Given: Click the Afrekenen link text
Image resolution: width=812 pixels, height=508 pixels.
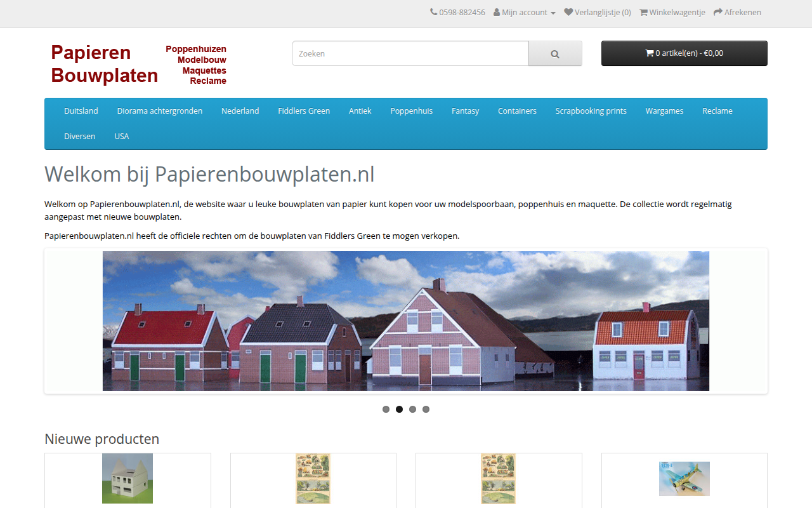Looking at the screenshot, I should pos(743,12).
